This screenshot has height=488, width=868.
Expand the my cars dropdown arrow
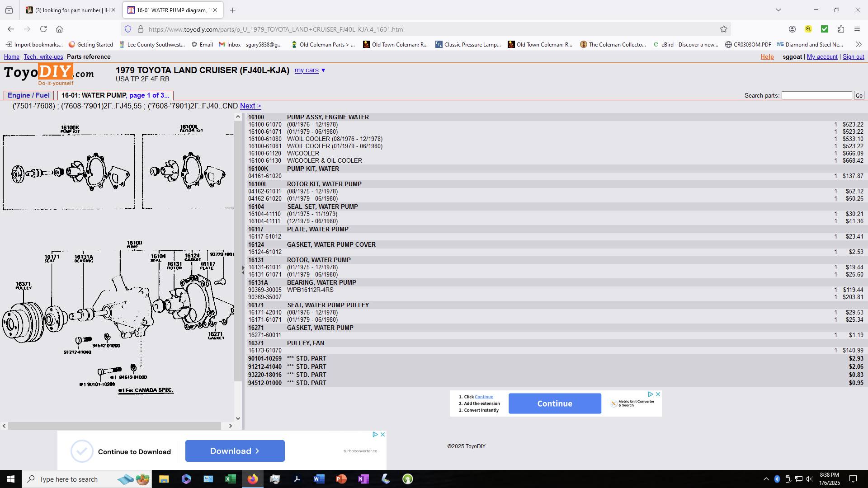click(x=323, y=70)
